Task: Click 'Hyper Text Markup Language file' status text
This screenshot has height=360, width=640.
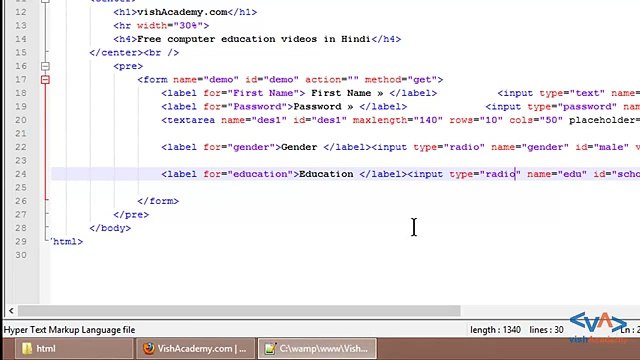Action: click(69, 330)
